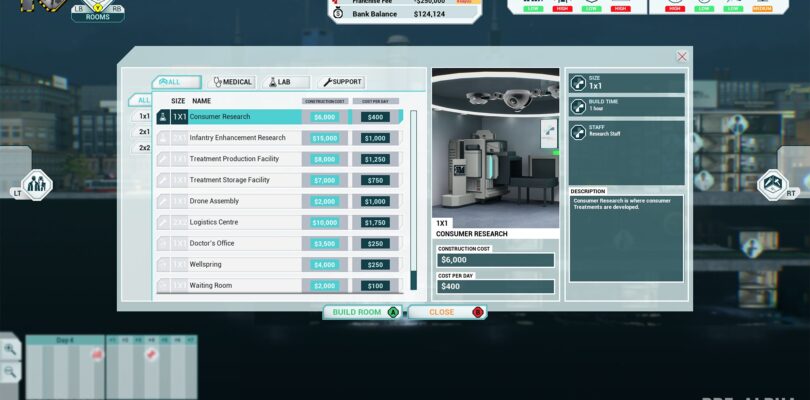
Task: Open the staff panel LT icon
Action: 37,184
